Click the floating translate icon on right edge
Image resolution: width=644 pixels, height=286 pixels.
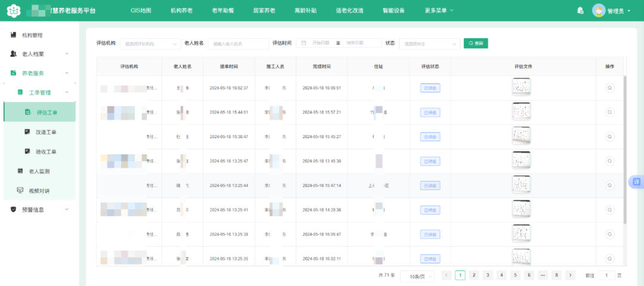click(x=636, y=182)
